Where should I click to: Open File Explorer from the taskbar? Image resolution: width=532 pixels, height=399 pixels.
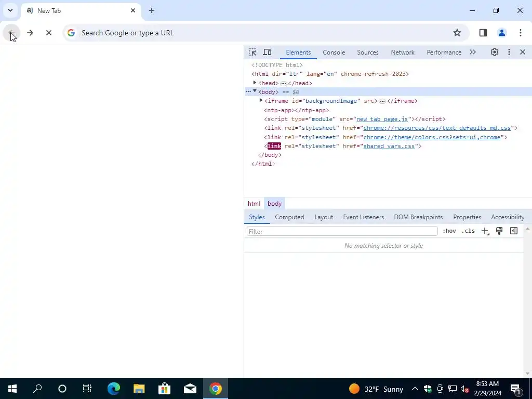click(x=139, y=389)
